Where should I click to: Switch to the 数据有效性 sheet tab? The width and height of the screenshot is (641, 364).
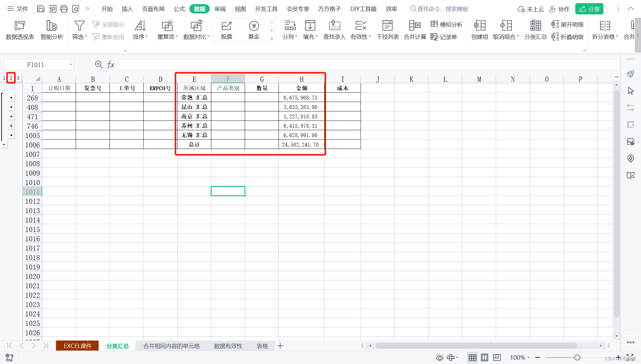click(228, 346)
